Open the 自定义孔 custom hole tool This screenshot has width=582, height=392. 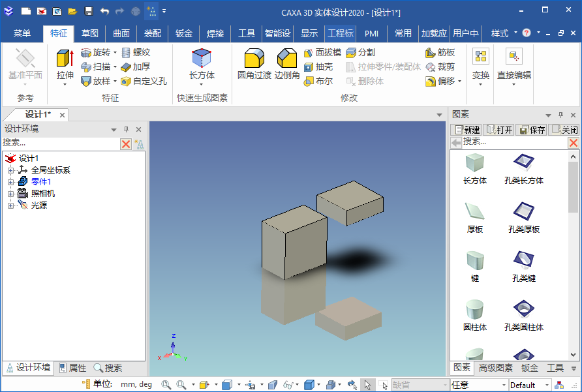click(x=144, y=81)
